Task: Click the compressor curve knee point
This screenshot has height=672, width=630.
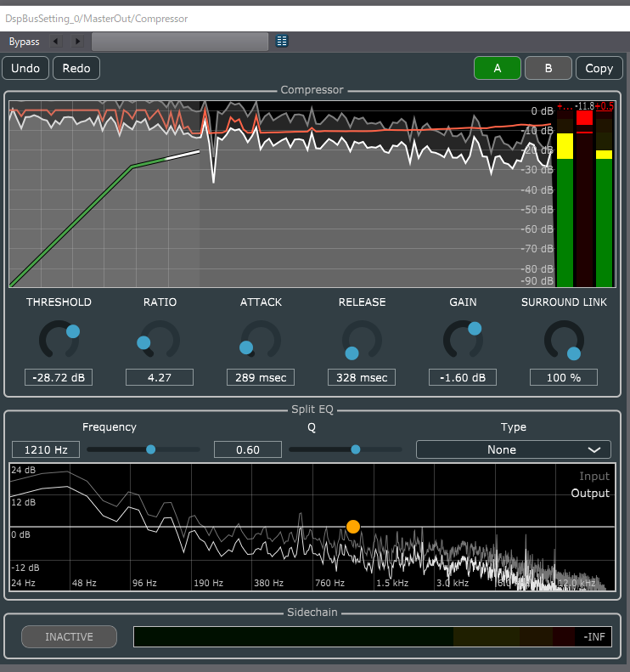Action: [x=132, y=167]
